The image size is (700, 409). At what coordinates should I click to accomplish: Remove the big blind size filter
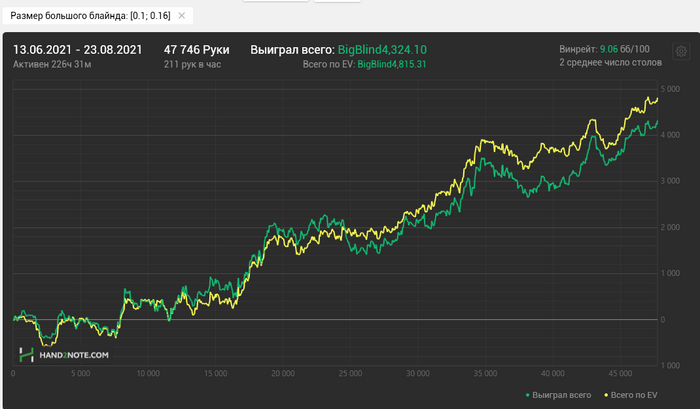point(182,16)
